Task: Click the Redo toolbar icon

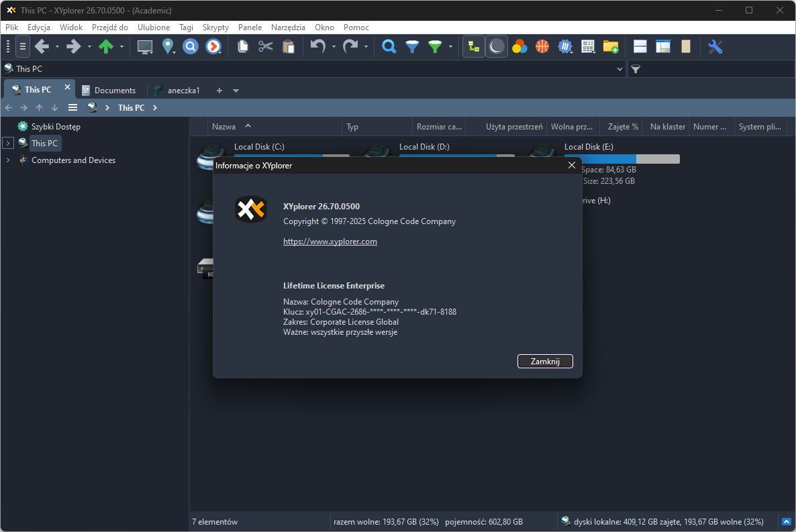Action: (x=350, y=47)
